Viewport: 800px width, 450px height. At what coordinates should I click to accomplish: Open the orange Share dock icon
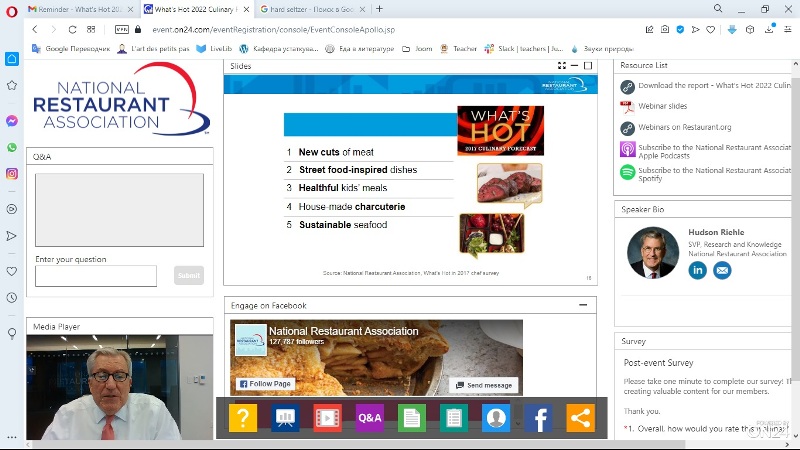pyautogui.click(x=581, y=418)
